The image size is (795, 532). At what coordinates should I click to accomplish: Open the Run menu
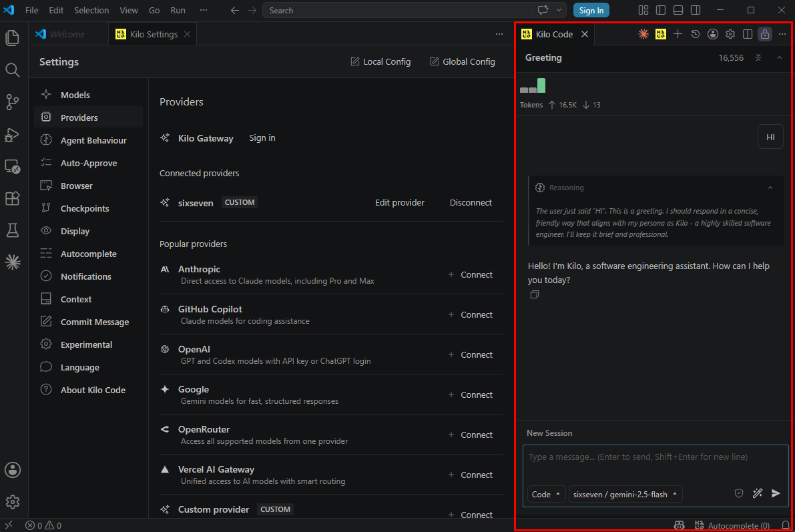pos(178,10)
